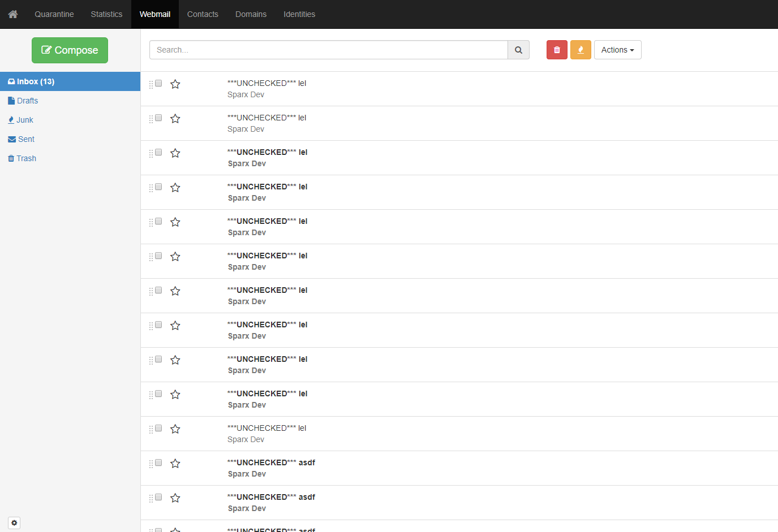The height and width of the screenshot is (532, 778).
Task: Check the checkbox on the second email
Action: click(x=158, y=118)
